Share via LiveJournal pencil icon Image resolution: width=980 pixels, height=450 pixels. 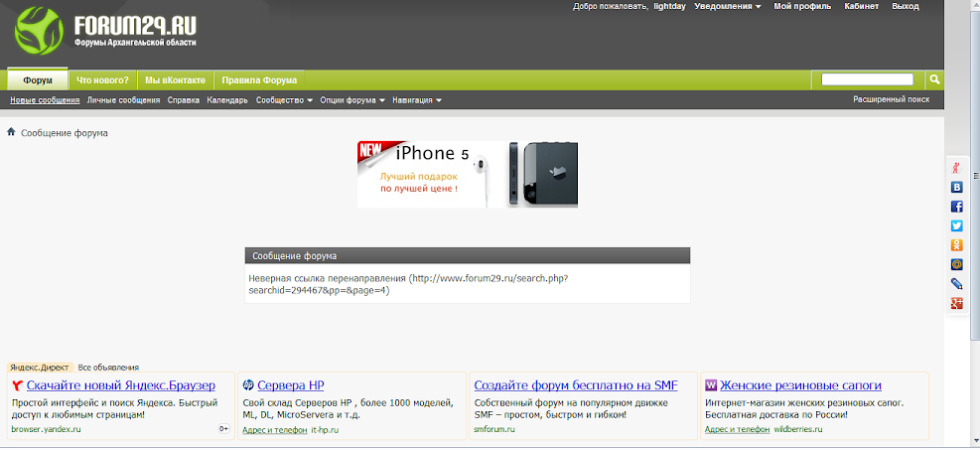(x=956, y=284)
